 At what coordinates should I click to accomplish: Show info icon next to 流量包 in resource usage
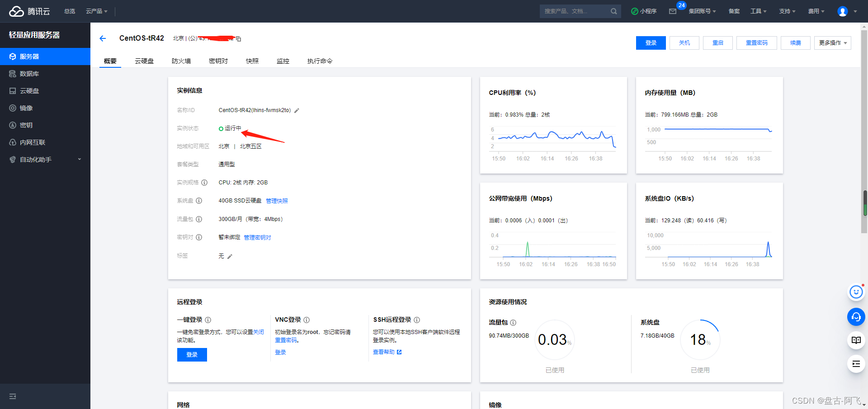coord(513,323)
